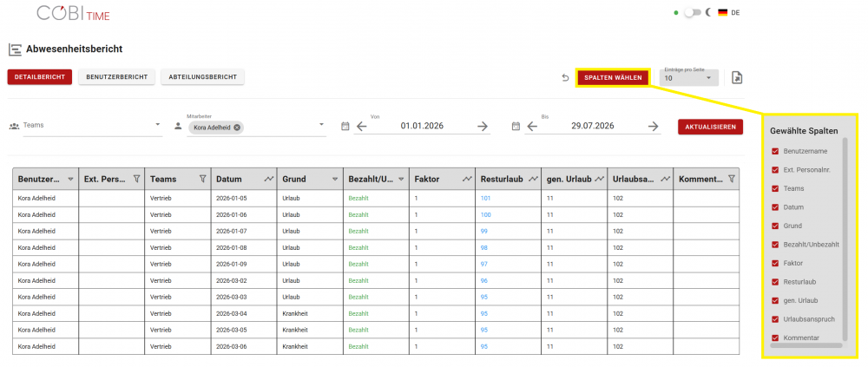
Task: Uncheck the Ext. Personalnr. checkbox
Action: pyautogui.click(x=775, y=170)
